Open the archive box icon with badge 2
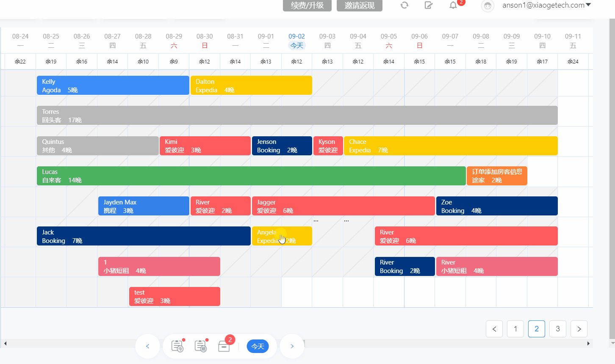Image resolution: width=615 pixels, height=364 pixels. pos(224,346)
